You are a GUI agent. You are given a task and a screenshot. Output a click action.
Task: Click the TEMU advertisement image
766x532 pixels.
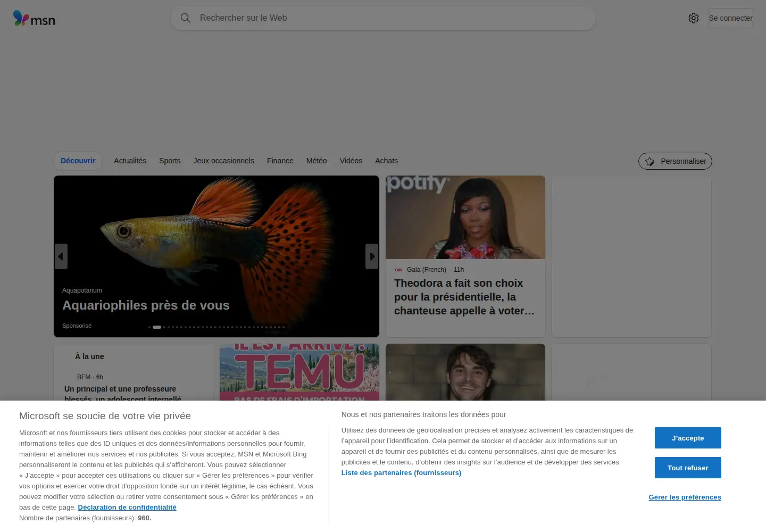299,372
